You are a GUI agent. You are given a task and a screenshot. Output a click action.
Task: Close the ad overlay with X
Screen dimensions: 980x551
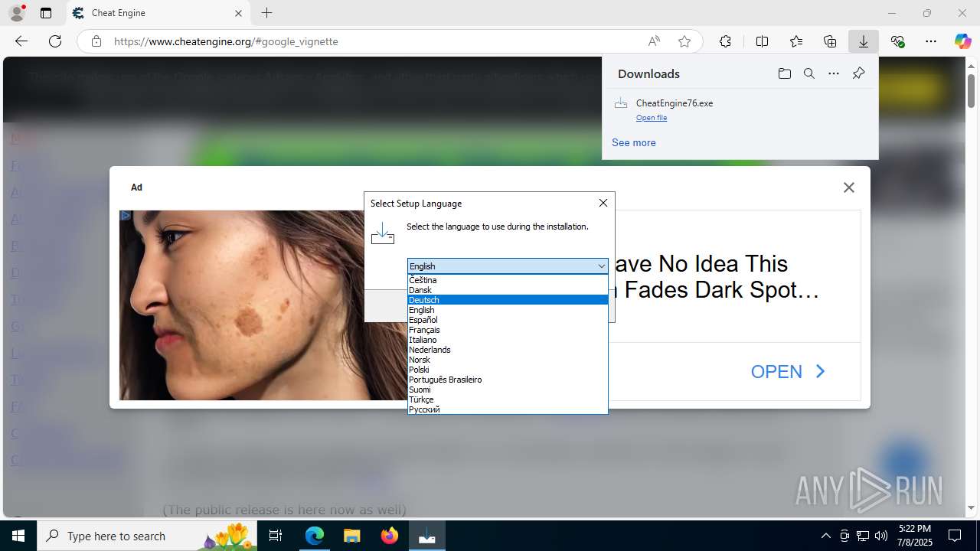tap(848, 187)
